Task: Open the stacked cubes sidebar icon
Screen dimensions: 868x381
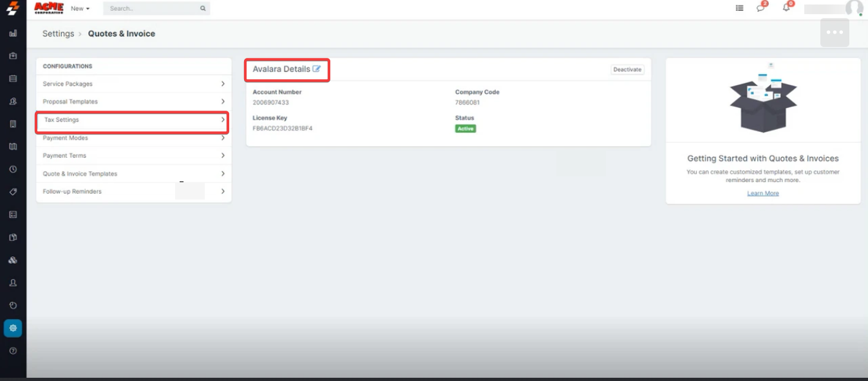Action: click(13, 260)
